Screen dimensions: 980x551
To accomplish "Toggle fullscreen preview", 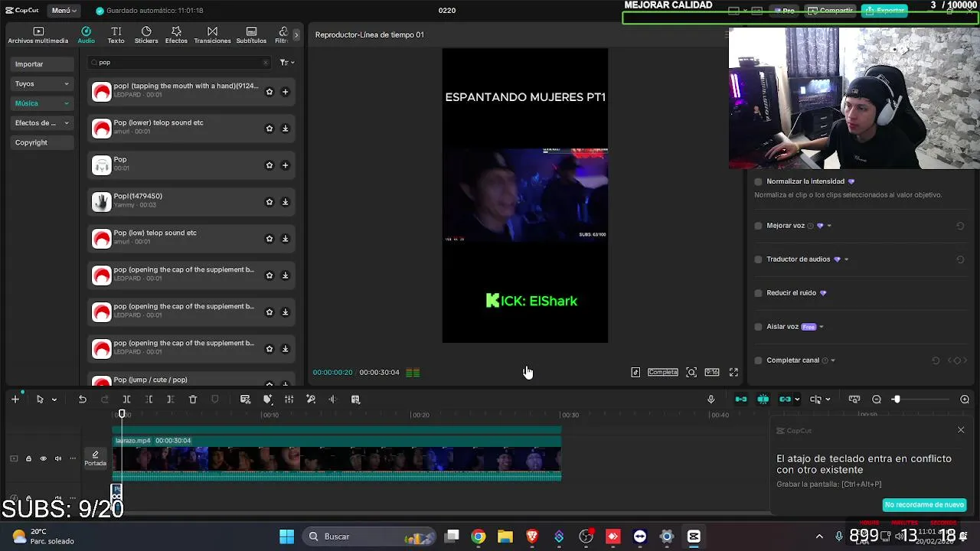I will [x=733, y=372].
